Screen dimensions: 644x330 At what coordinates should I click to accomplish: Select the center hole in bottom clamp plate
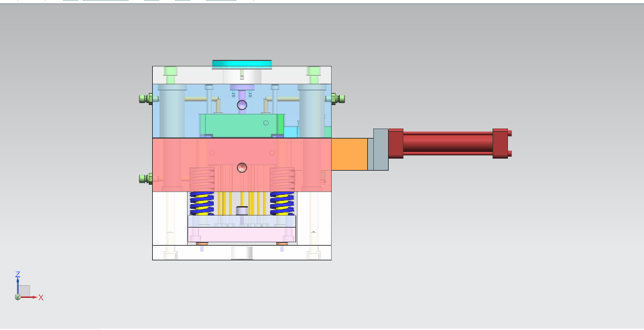242,253
